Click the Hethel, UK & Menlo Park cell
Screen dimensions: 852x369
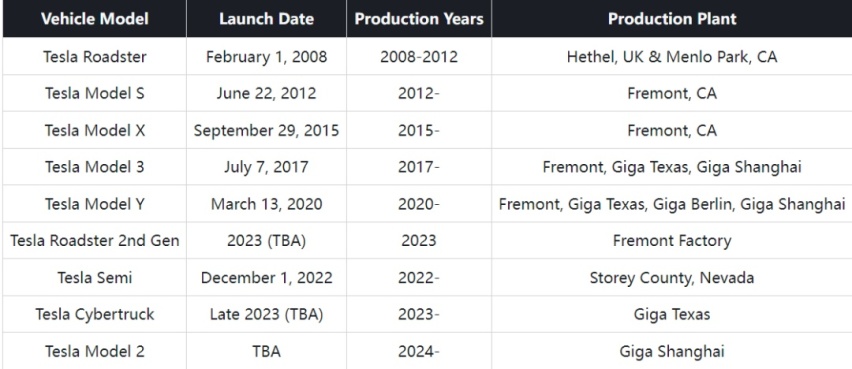pyautogui.click(x=672, y=57)
